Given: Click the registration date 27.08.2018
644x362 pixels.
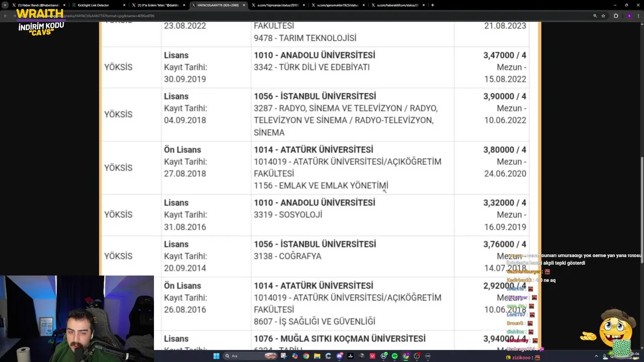Looking at the screenshot, I should tap(185, 173).
